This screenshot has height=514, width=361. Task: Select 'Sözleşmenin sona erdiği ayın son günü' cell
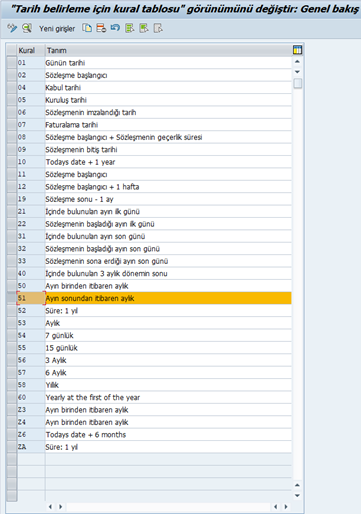tap(168, 261)
